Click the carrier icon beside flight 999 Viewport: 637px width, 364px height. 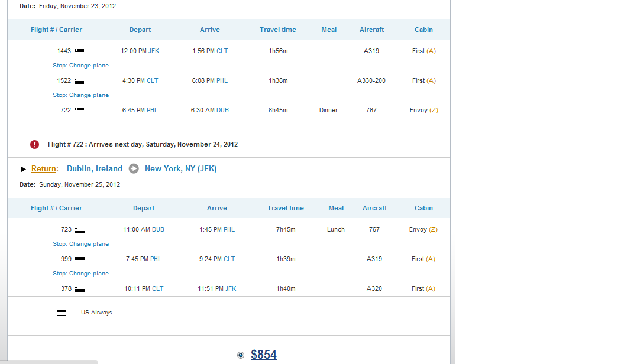click(x=80, y=259)
